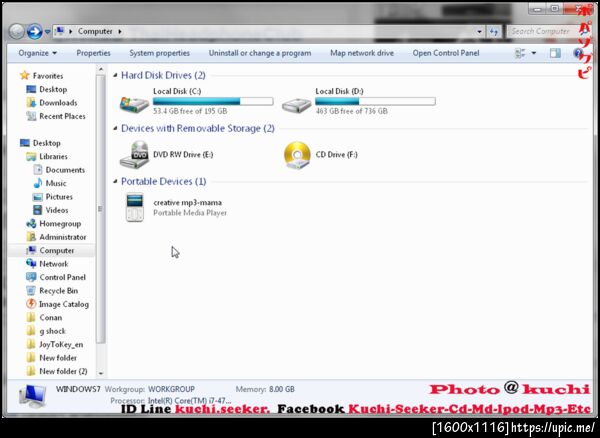Click Open Control Panel in command bar
This screenshot has height=438, width=600.
point(446,53)
